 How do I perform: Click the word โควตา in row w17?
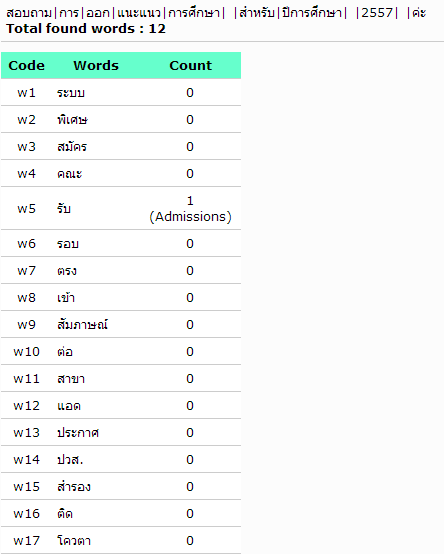click(x=74, y=541)
